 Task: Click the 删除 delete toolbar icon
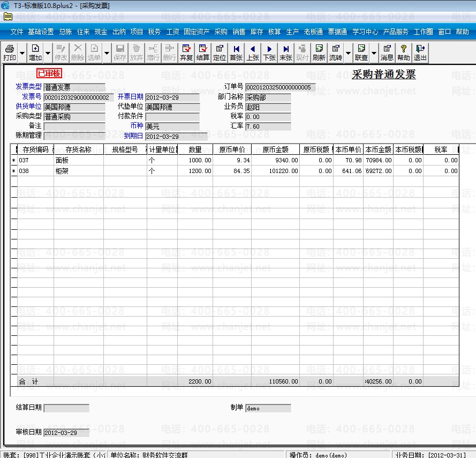pos(78,53)
